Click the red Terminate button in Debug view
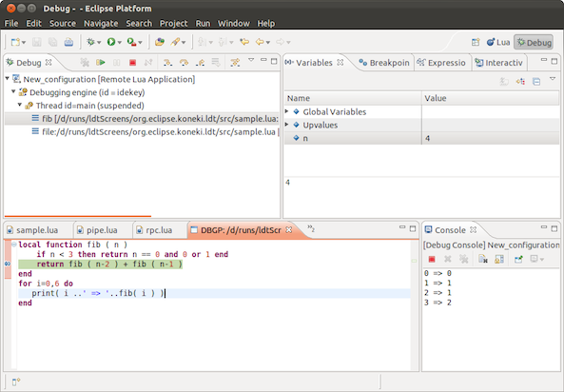The height and width of the screenshot is (392, 564). [132, 63]
